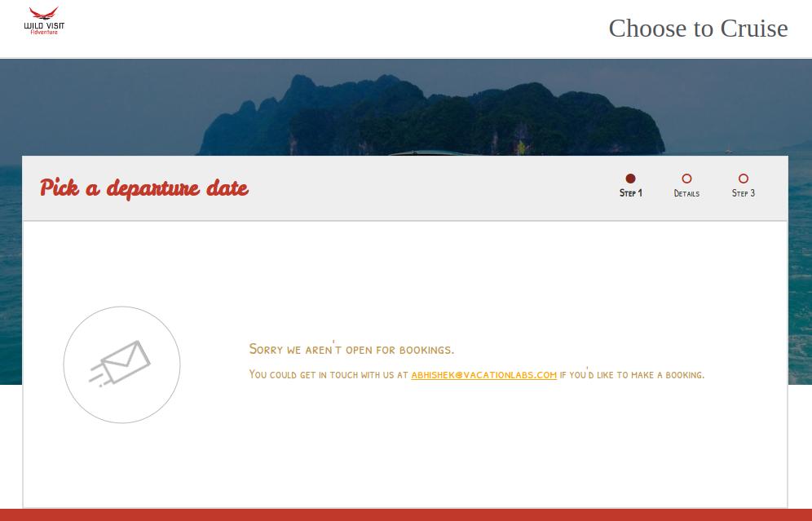The height and width of the screenshot is (521, 812).
Task: Select the filled Step 1 progress circle
Action: [x=630, y=179]
